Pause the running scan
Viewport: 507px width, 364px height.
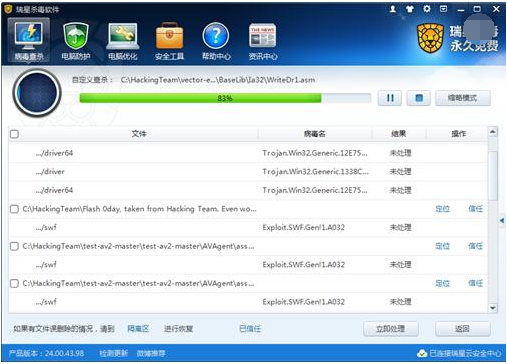(x=390, y=98)
